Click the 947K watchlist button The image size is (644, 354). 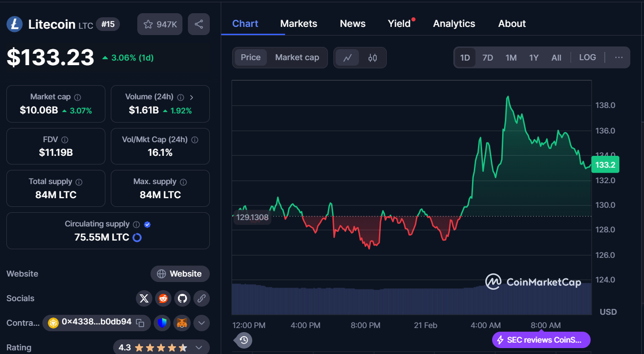click(x=160, y=24)
